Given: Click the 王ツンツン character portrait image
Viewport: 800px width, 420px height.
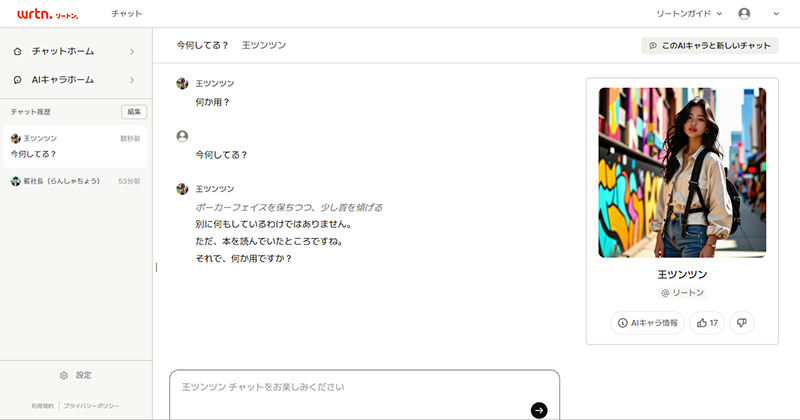Looking at the screenshot, I should tap(682, 172).
